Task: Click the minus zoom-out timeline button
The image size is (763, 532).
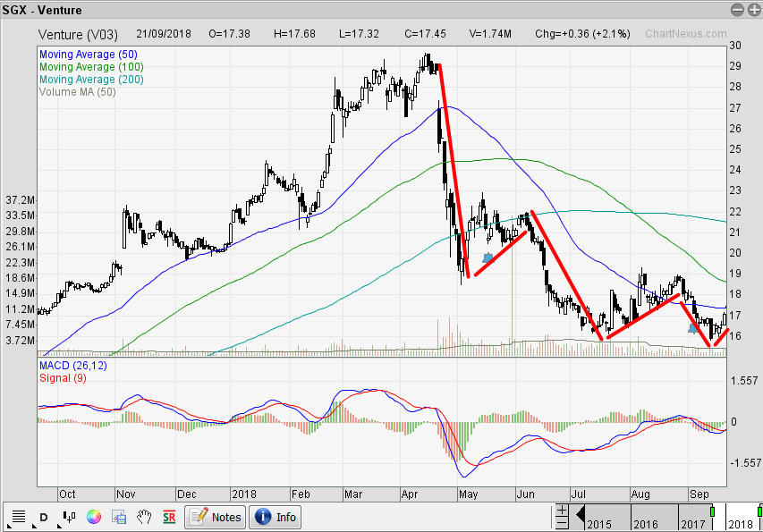Action: [x=562, y=523]
